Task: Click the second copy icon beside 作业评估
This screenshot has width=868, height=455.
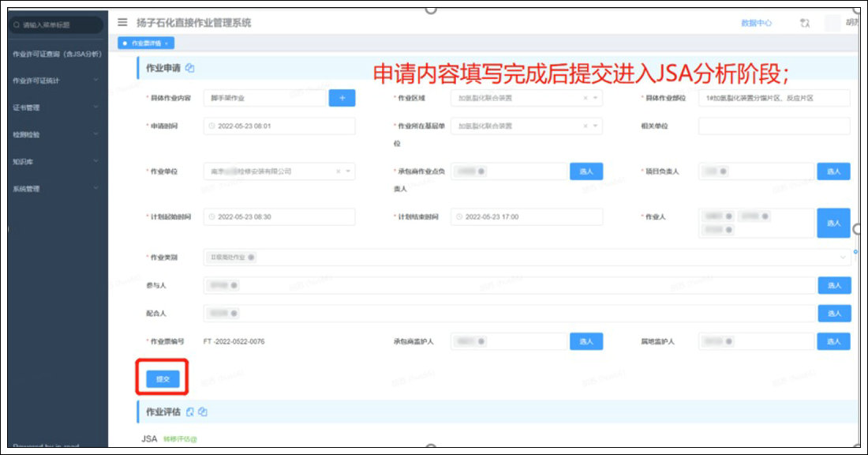Action: [x=203, y=412]
